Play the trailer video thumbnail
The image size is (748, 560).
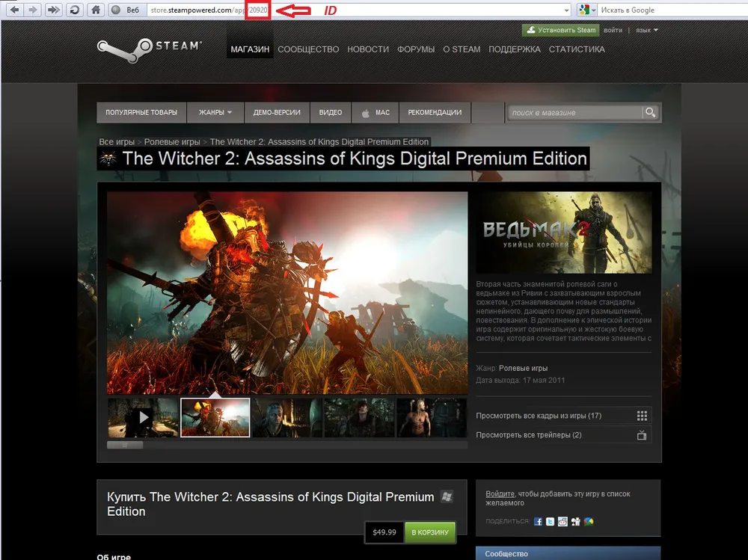coord(143,417)
